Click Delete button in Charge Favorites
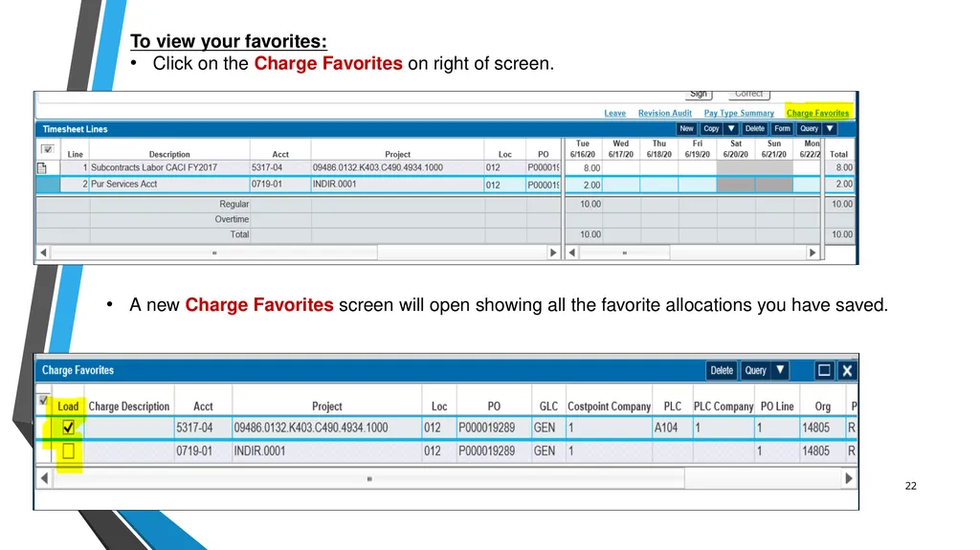Viewport: 980px width, 550px height. (x=722, y=370)
